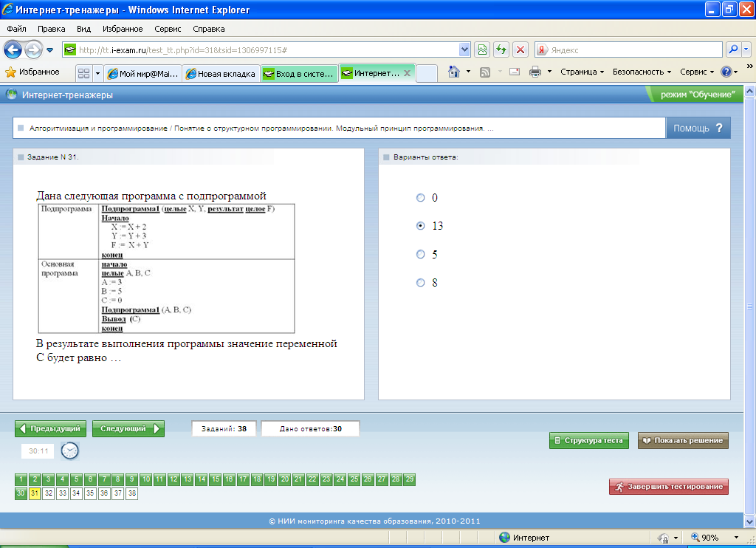Open the Безопасность toolbar menu

click(x=642, y=72)
